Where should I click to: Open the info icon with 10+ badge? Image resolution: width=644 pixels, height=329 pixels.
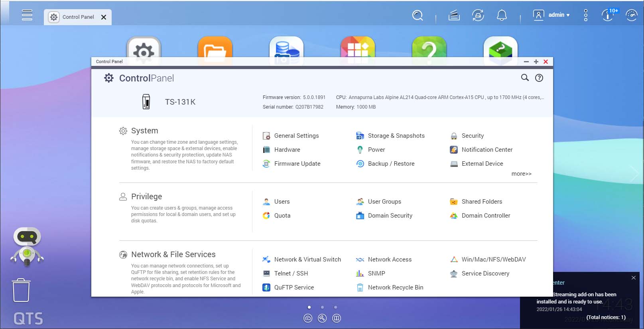(x=608, y=15)
